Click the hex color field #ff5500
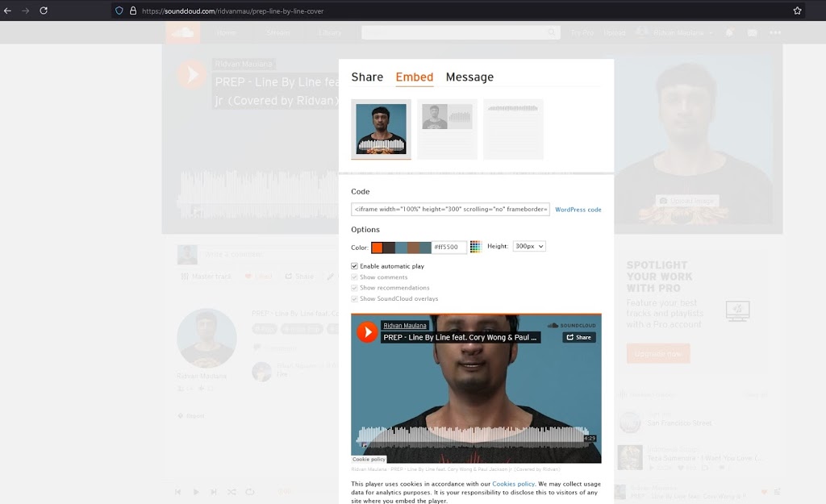This screenshot has height=504, width=826. click(x=448, y=247)
